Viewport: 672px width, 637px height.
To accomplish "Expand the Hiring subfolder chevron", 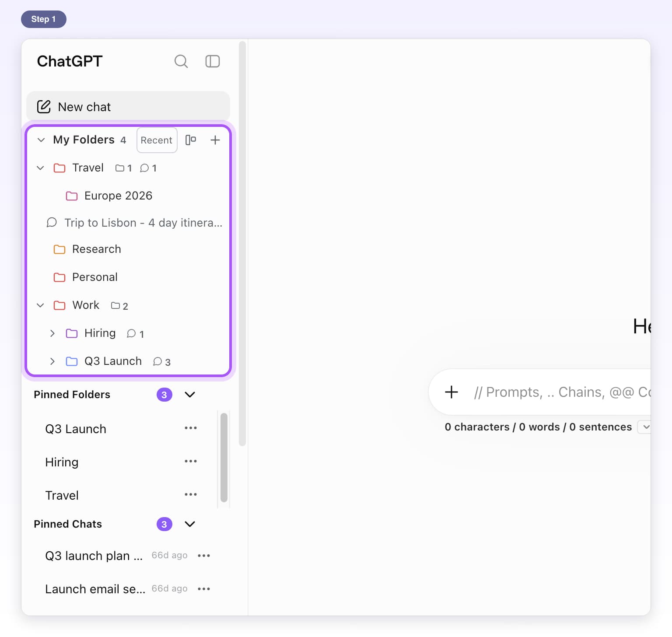I will (x=52, y=333).
